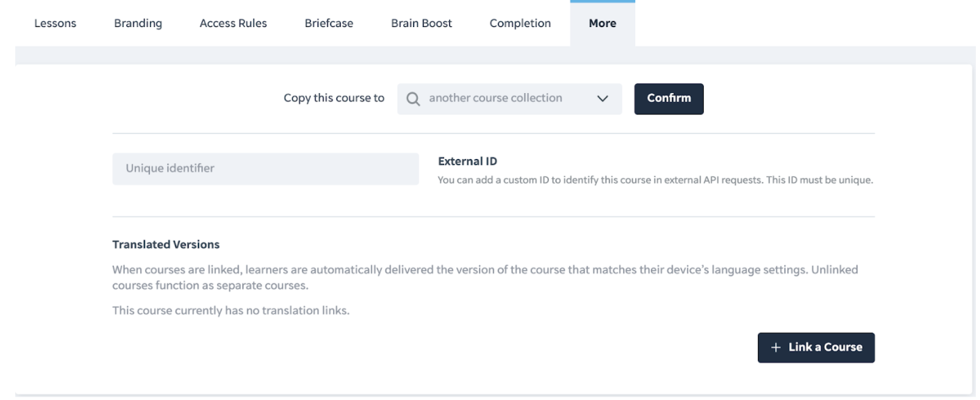
Task: Click the Link a Course button
Action: tap(816, 347)
